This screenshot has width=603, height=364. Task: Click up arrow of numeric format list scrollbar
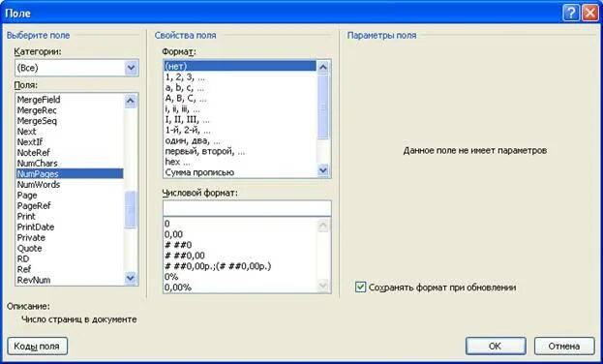[x=323, y=226]
